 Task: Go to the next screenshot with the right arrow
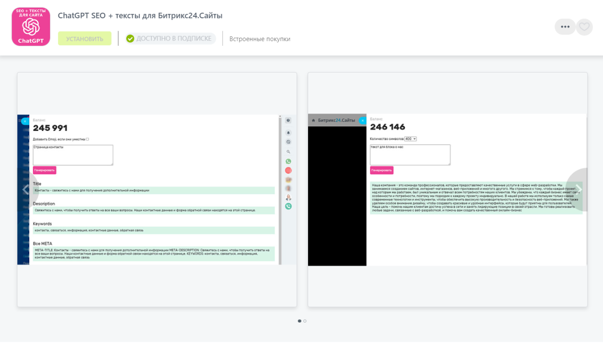coord(579,189)
